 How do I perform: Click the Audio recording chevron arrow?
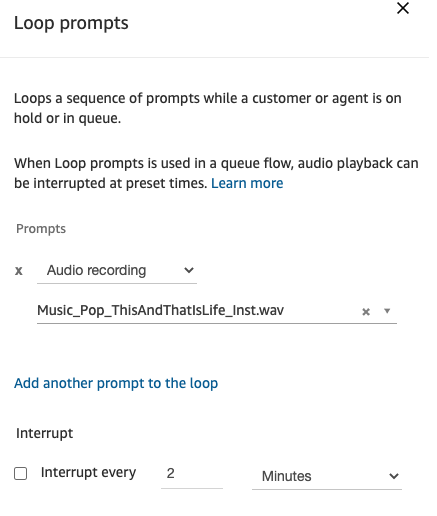point(189,270)
